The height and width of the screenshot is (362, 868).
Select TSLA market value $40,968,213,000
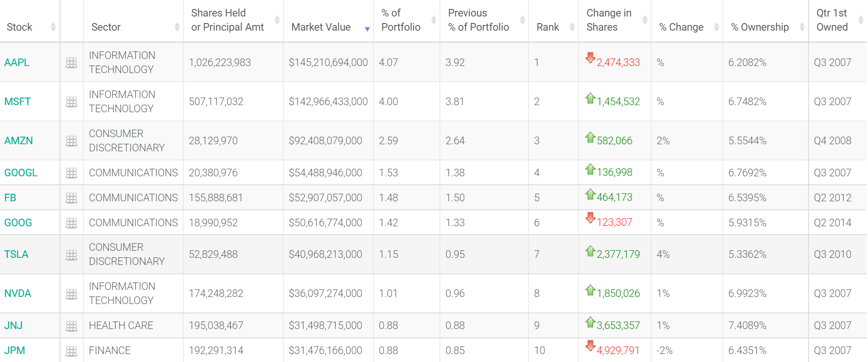tap(325, 255)
